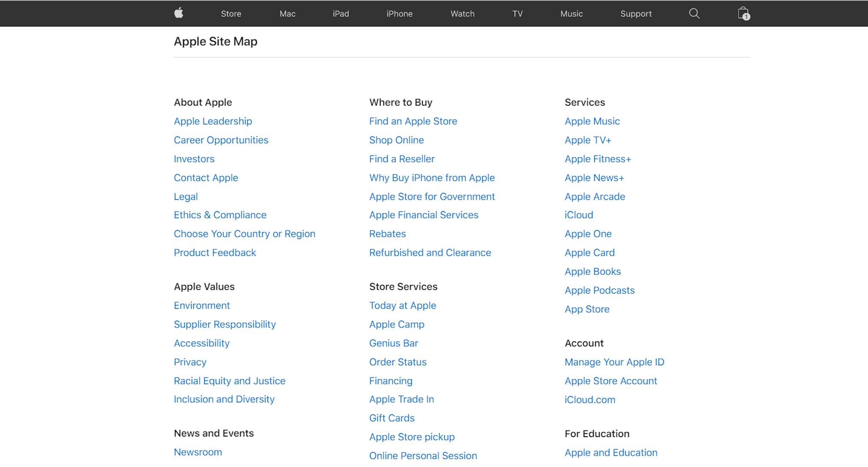Choose Watch from the nav bar

pyautogui.click(x=462, y=13)
